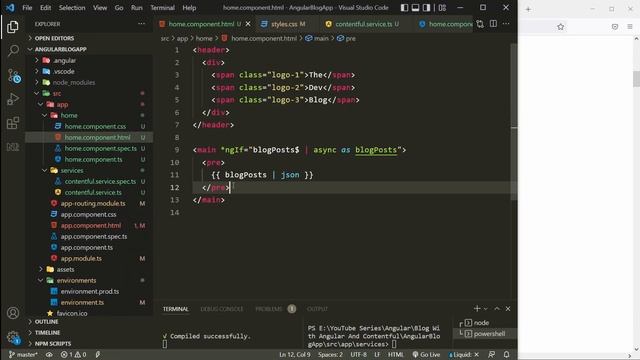Image resolution: width=640 pixels, height=360 pixels.
Task: Open the Selection menu
Action: (x=72, y=8)
